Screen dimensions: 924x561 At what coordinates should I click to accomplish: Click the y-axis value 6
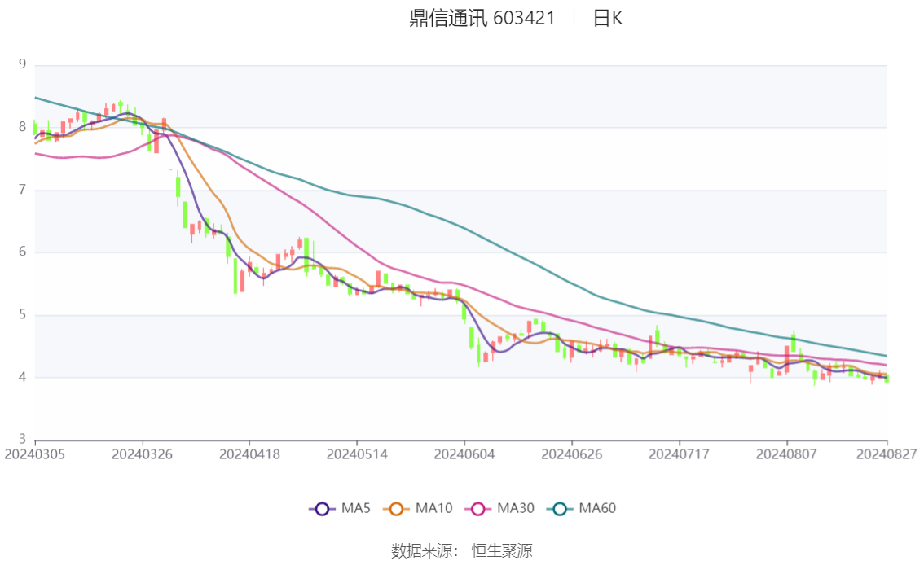[x=22, y=252]
